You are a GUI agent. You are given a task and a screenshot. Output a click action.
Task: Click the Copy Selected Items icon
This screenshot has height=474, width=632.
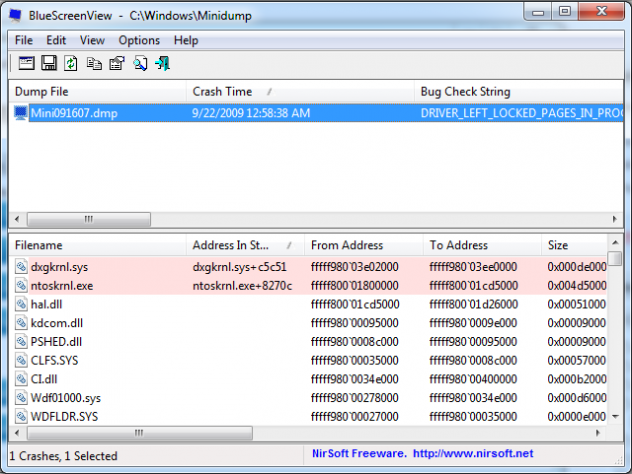94,64
